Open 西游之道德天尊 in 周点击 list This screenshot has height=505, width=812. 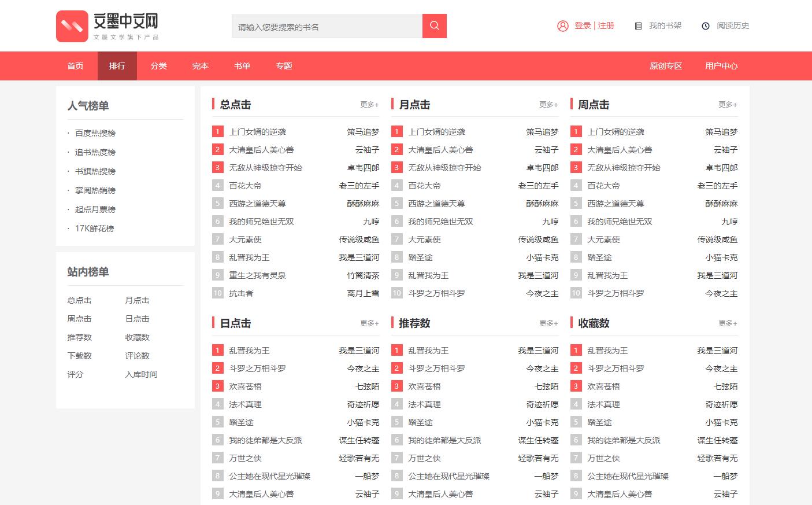point(616,204)
